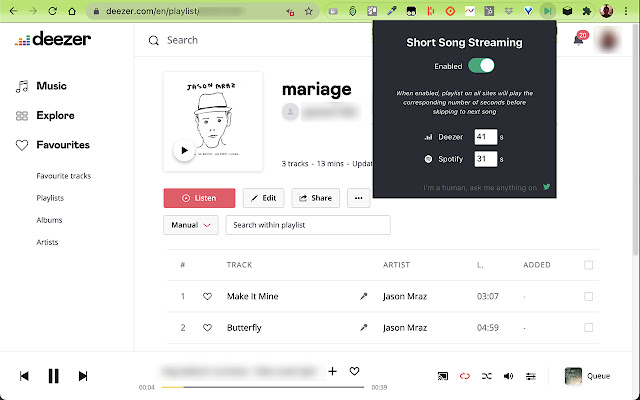Image resolution: width=640 pixels, height=400 pixels.
Task: Open browser home page
Action: coord(72,11)
